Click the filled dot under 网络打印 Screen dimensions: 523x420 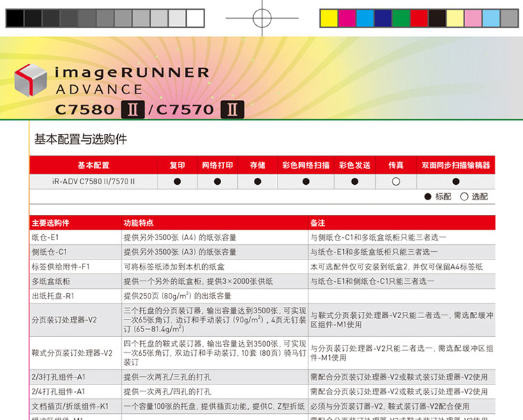pos(218,181)
